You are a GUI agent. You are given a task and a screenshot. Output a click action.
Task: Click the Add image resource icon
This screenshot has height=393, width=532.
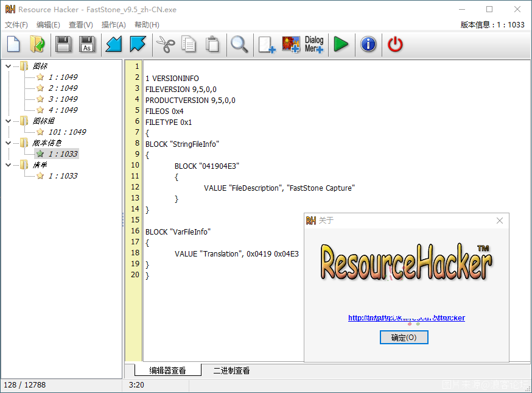click(290, 44)
